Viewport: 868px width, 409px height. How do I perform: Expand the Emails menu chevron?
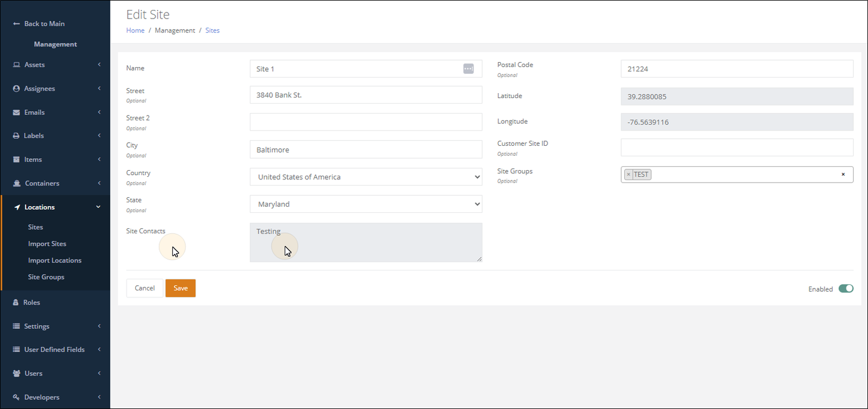pos(99,112)
